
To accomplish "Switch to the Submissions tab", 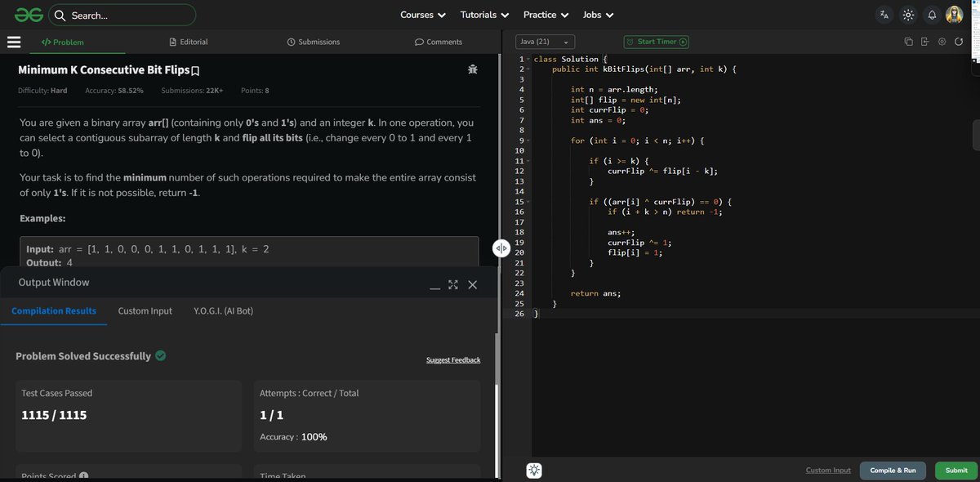I will tap(314, 42).
